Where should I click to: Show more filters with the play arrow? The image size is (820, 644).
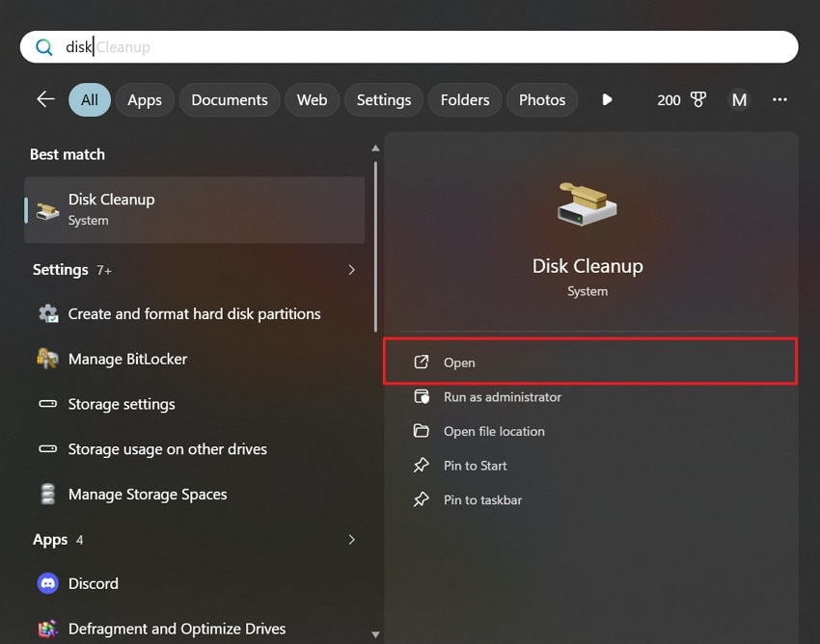(x=607, y=99)
